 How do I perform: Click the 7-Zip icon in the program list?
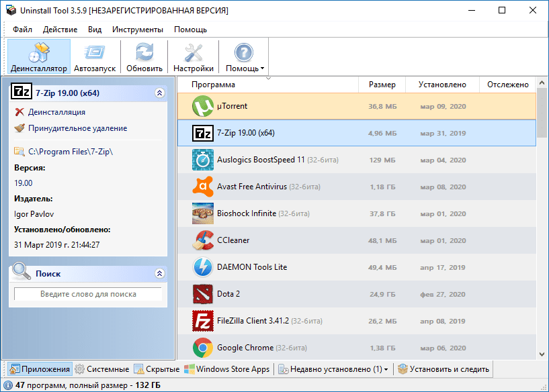click(x=203, y=133)
